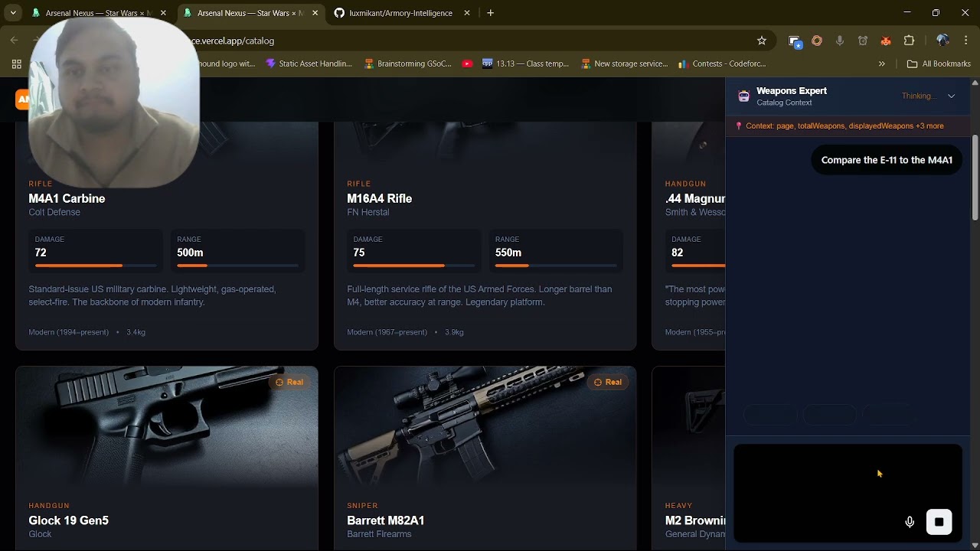Screen dimensions: 980x551
Task: Click the Colt Defense manufacturer label
Action: pyautogui.click(x=54, y=212)
